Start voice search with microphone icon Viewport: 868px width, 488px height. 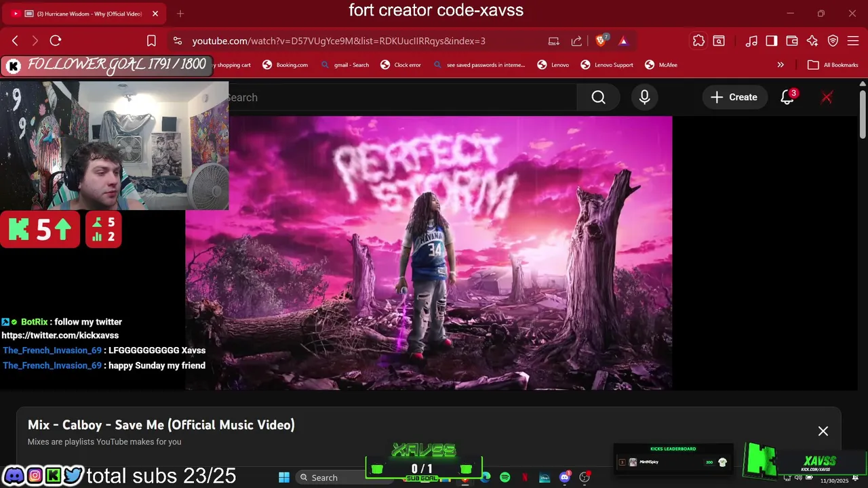coord(644,98)
